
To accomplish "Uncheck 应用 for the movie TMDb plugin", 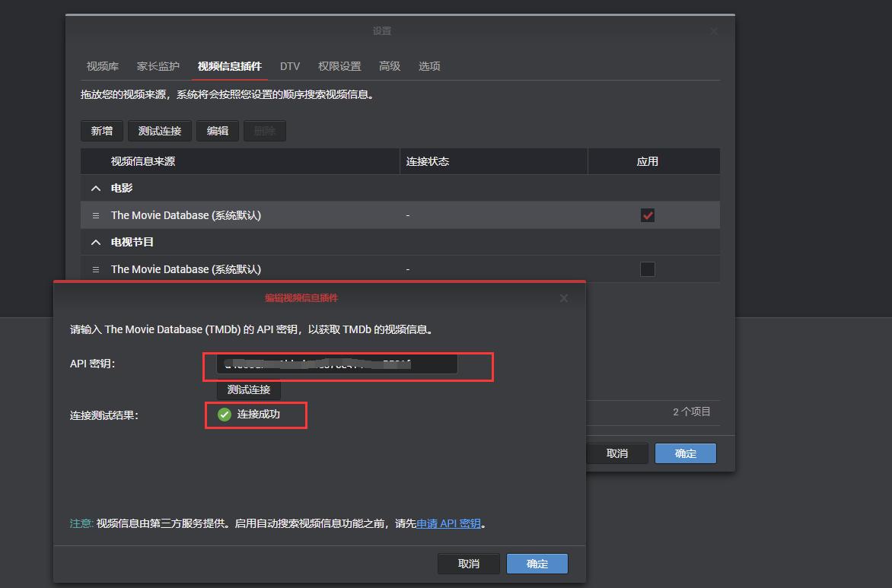I will [x=647, y=215].
